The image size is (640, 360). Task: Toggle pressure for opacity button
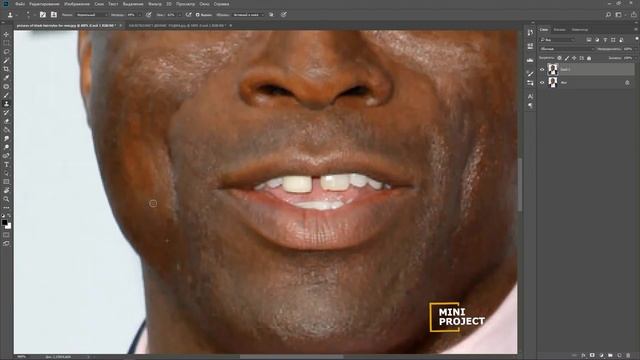tap(149, 15)
